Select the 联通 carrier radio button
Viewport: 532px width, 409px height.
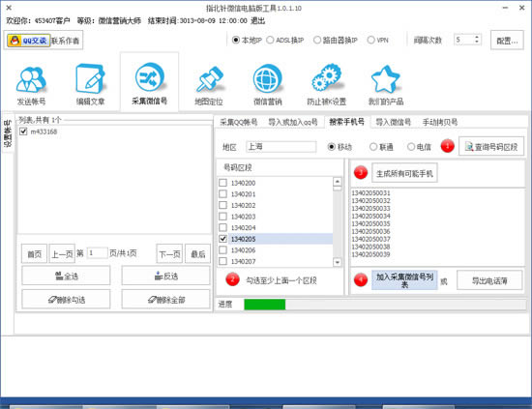coord(373,147)
